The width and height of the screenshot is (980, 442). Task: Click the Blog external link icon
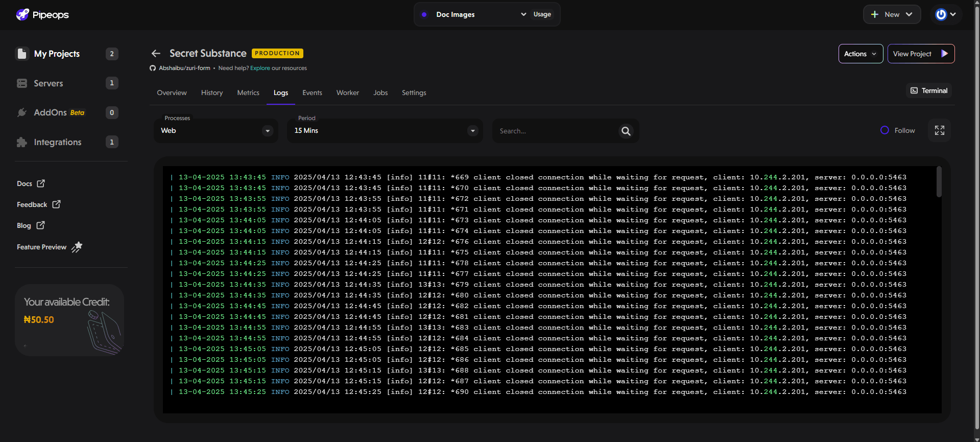[40, 225]
